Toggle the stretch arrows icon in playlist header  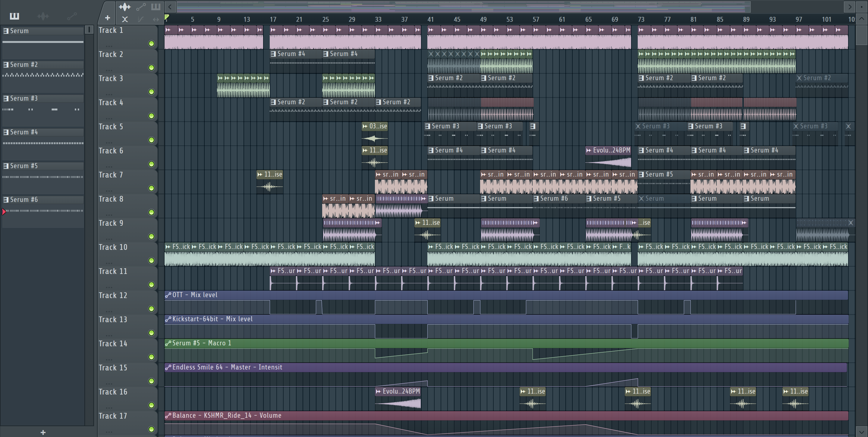(156, 19)
